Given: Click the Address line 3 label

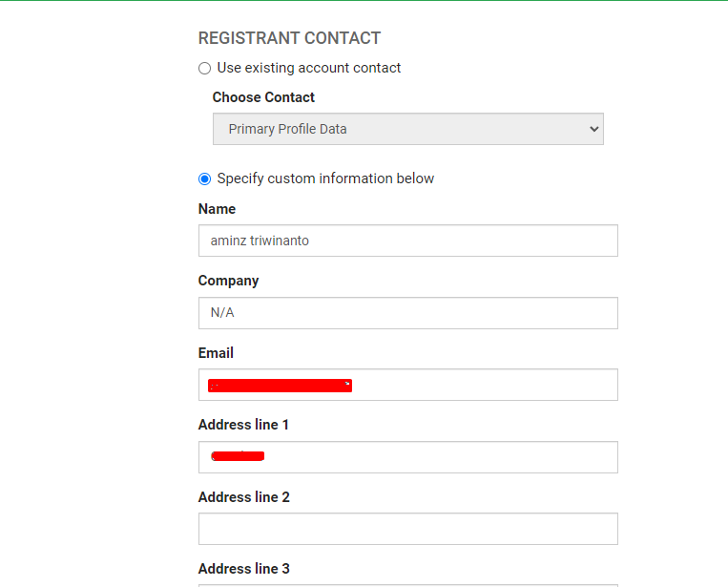Looking at the screenshot, I should pyautogui.click(x=243, y=569).
